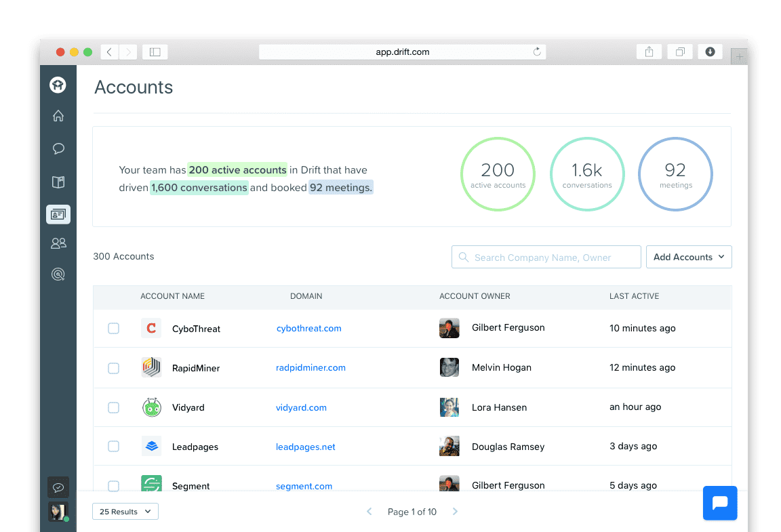Select the Accounts card icon in sidebar
The height and width of the screenshot is (532, 781).
click(x=58, y=215)
